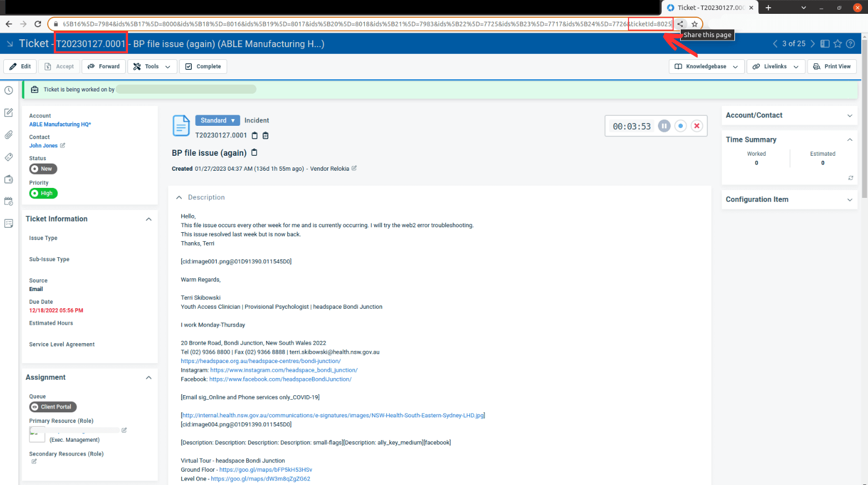
Task: Cancel the timer with the red X button
Action: pos(697,126)
